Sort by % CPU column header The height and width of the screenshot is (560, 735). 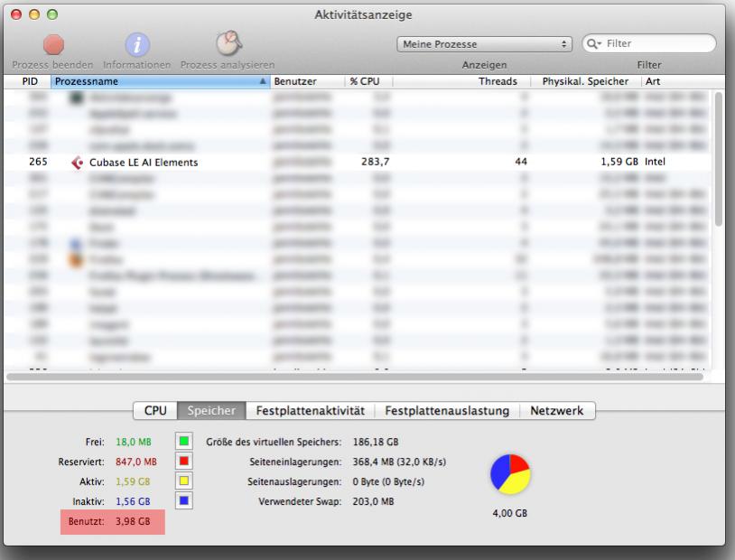click(369, 81)
